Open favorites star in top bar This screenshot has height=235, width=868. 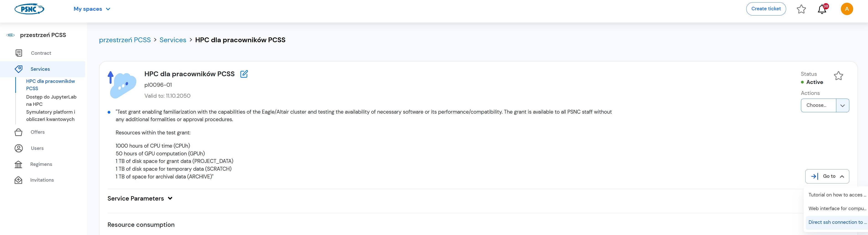[801, 9]
